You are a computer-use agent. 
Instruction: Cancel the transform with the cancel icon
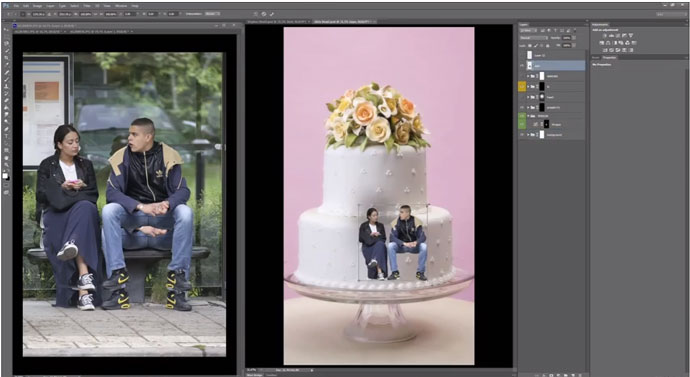point(264,14)
